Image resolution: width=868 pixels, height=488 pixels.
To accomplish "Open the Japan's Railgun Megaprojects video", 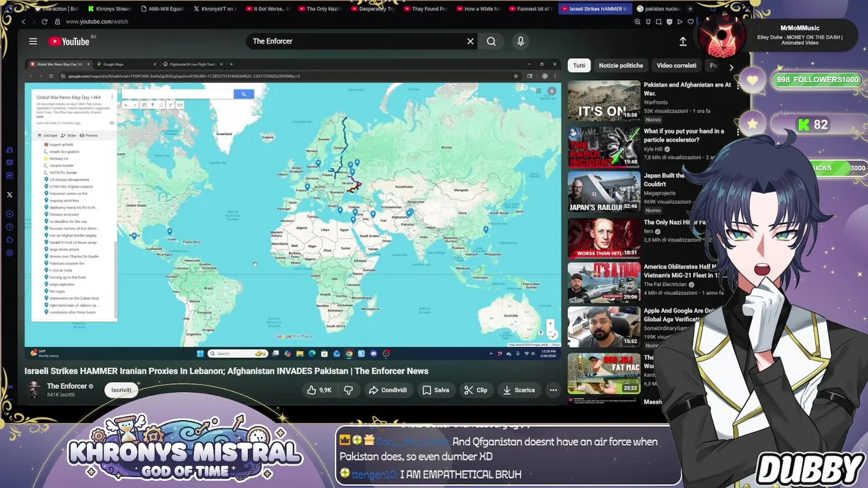I will tap(604, 192).
